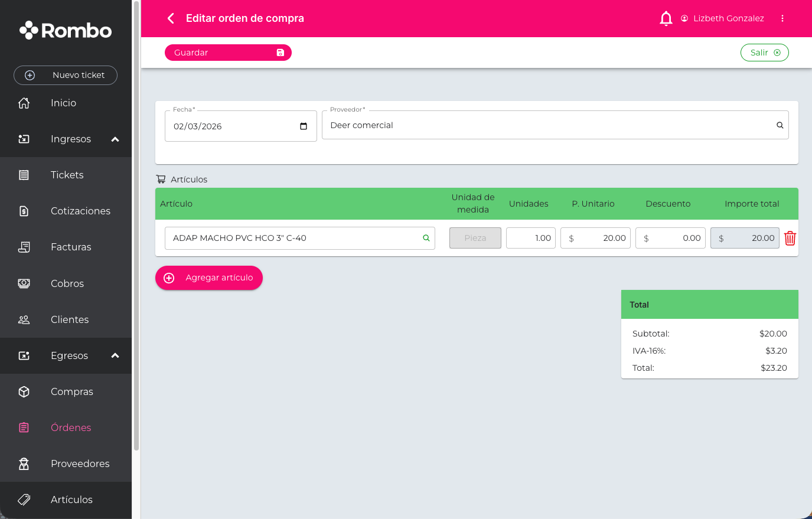Collapse the Egresos menu section
This screenshot has height=519, width=812.
pyautogui.click(x=115, y=355)
